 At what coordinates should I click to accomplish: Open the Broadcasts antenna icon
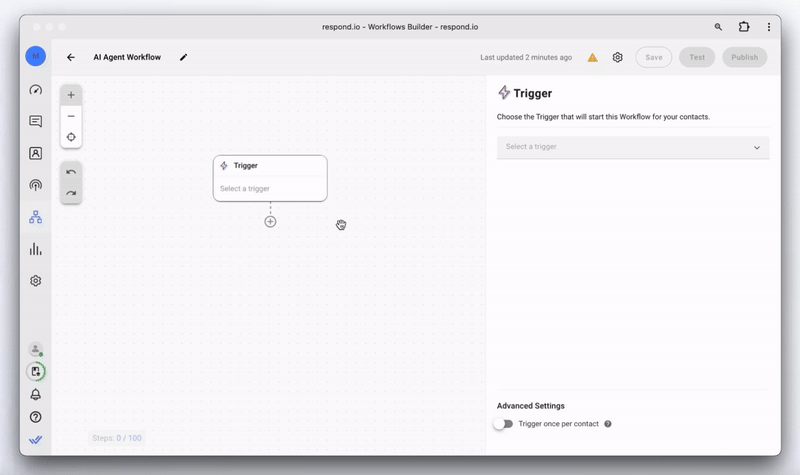[36, 185]
